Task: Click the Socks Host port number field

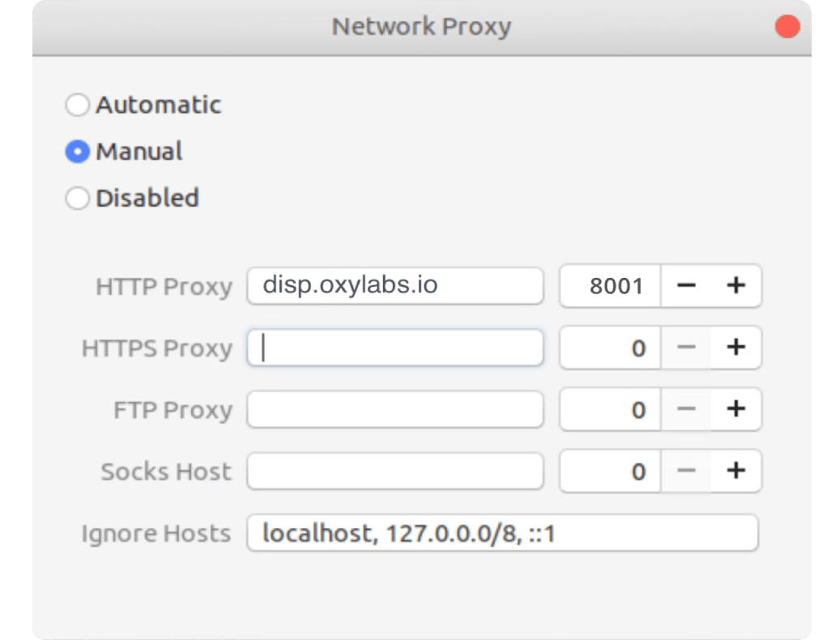Action: click(x=611, y=471)
